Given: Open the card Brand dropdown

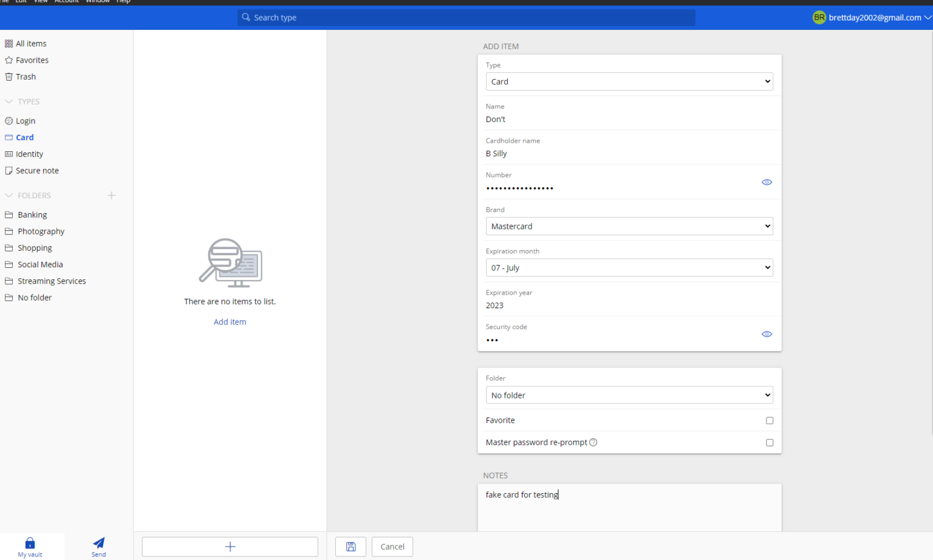Looking at the screenshot, I should [x=629, y=226].
